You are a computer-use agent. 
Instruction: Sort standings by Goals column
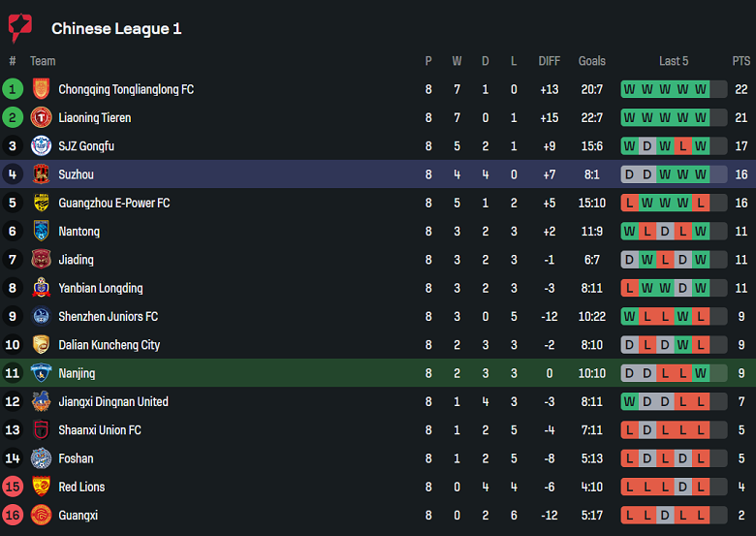pyautogui.click(x=591, y=61)
